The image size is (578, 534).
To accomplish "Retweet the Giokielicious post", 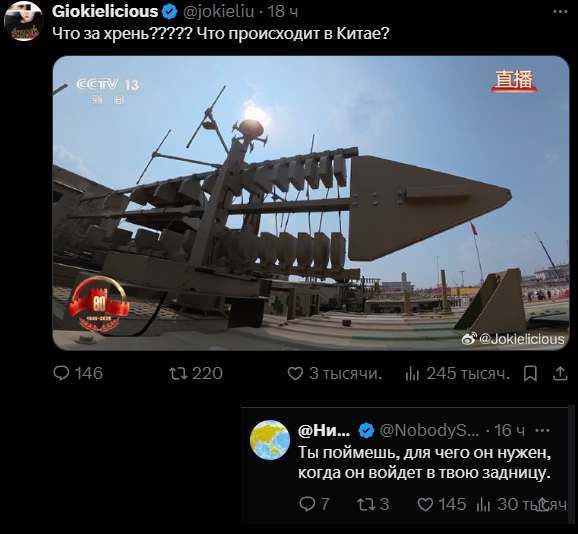I will (196, 373).
